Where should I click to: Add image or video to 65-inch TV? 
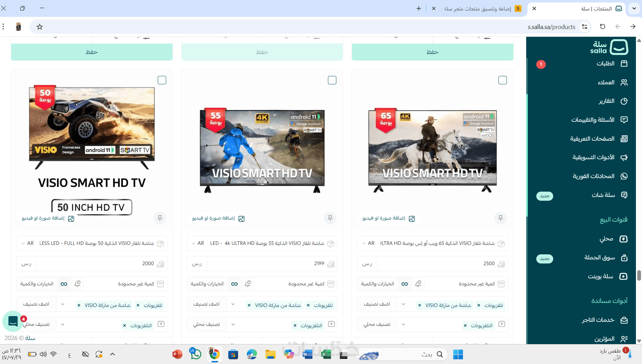pyautogui.click(x=388, y=218)
